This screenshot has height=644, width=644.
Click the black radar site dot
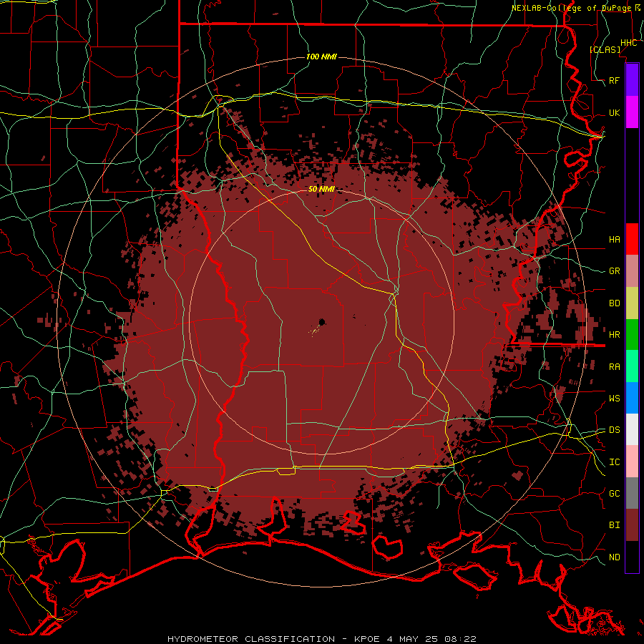pos(322,321)
